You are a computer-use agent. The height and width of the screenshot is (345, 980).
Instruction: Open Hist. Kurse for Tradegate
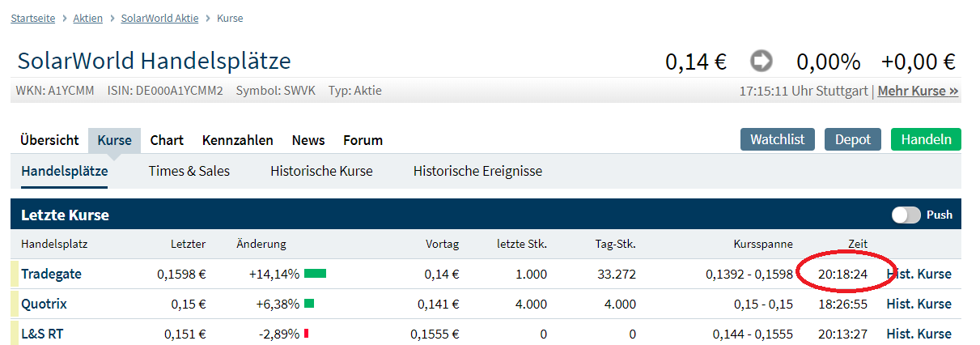coord(918,274)
